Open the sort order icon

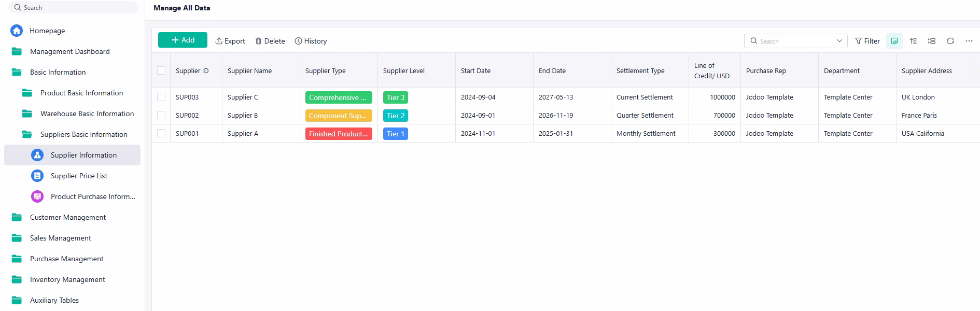913,41
